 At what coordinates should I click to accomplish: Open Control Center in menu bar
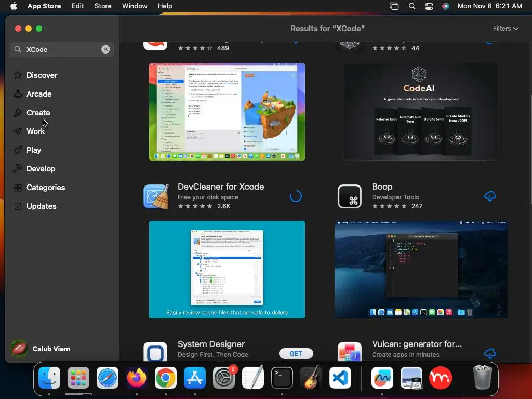[x=429, y=6]
